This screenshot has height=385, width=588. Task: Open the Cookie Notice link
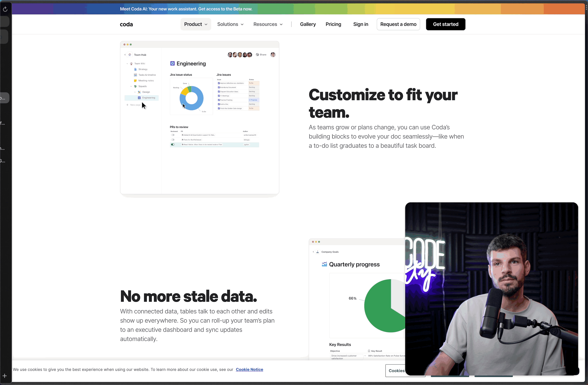click(249, 369)
